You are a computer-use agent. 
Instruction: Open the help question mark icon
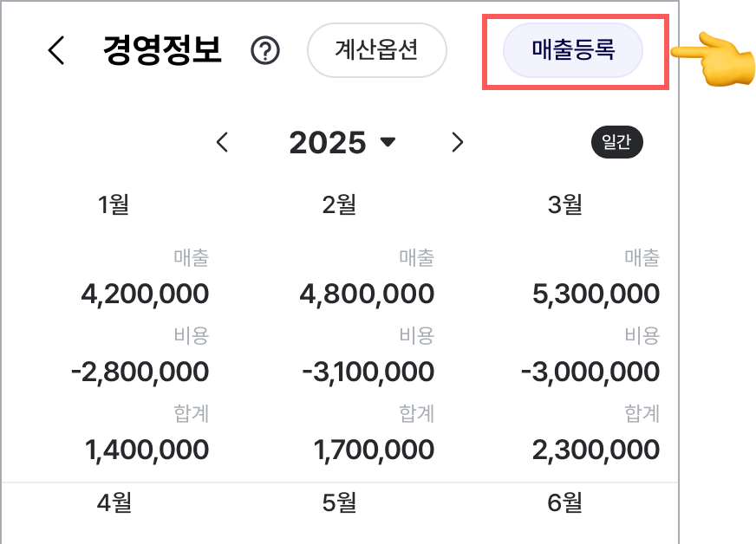coord(265,50)
